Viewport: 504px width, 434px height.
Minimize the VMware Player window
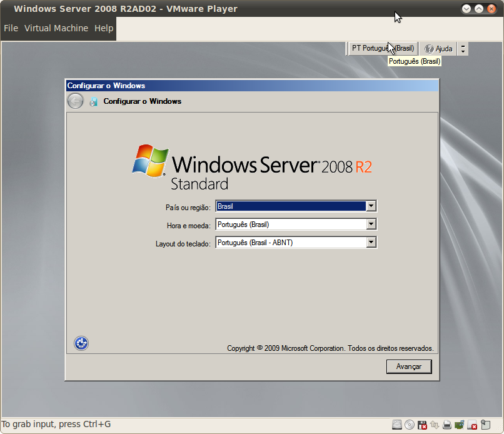tap(466, 9)
